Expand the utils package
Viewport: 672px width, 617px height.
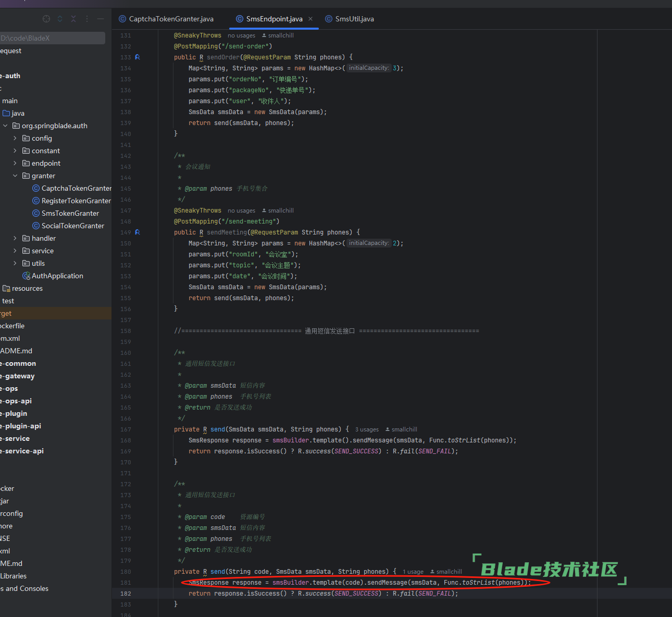point(15,263)
